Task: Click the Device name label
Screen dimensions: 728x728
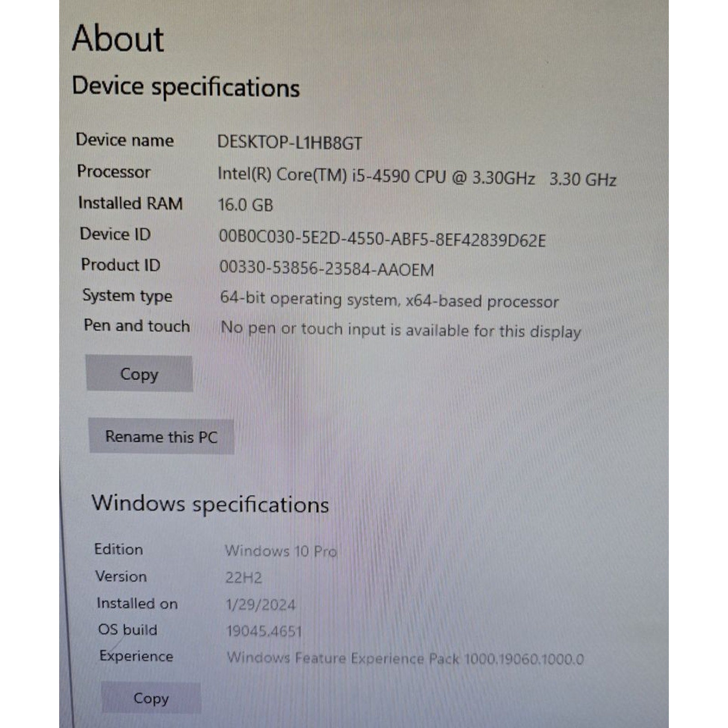Action: tap(125, 140)
